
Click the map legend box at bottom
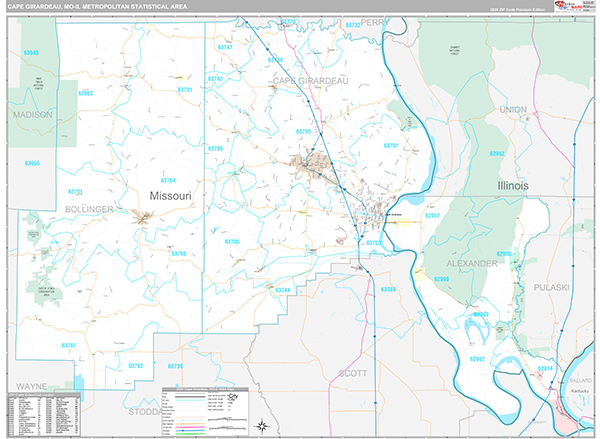click(x=204, y=410)
